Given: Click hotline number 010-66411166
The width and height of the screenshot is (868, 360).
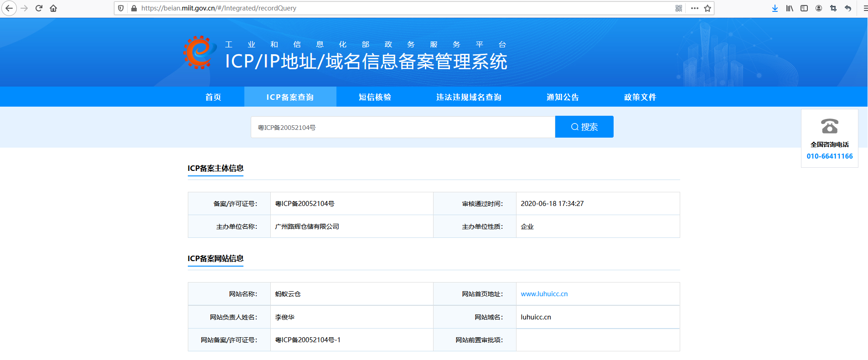Looking at the screenshot, I should coord(830,156).
